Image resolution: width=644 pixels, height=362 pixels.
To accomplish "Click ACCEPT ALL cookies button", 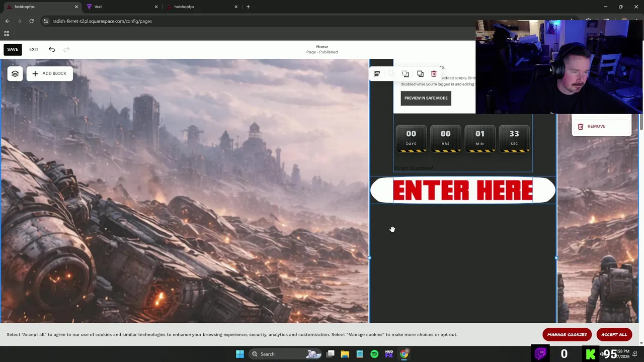I will click(614, 334).
